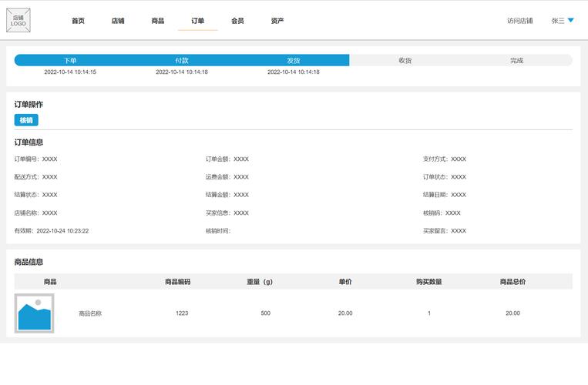
Task: Click the 商品总价 column header
Action: point(512,282)
